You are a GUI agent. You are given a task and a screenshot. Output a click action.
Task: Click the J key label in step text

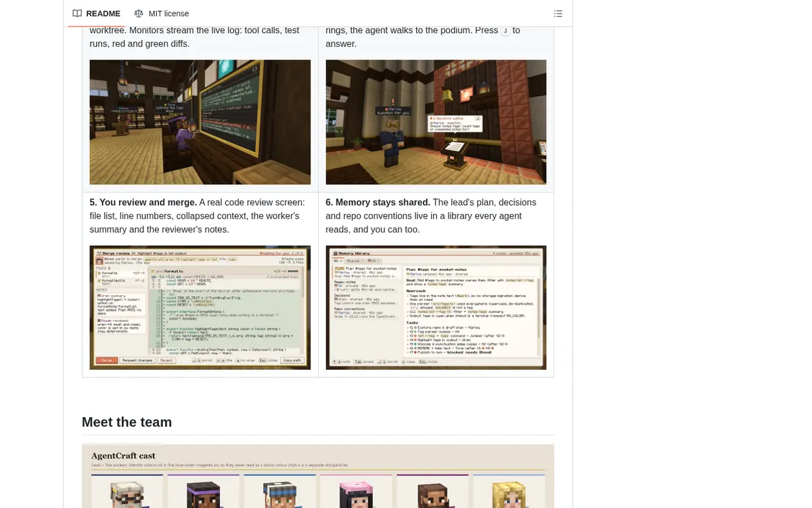[x=505, y=30]
